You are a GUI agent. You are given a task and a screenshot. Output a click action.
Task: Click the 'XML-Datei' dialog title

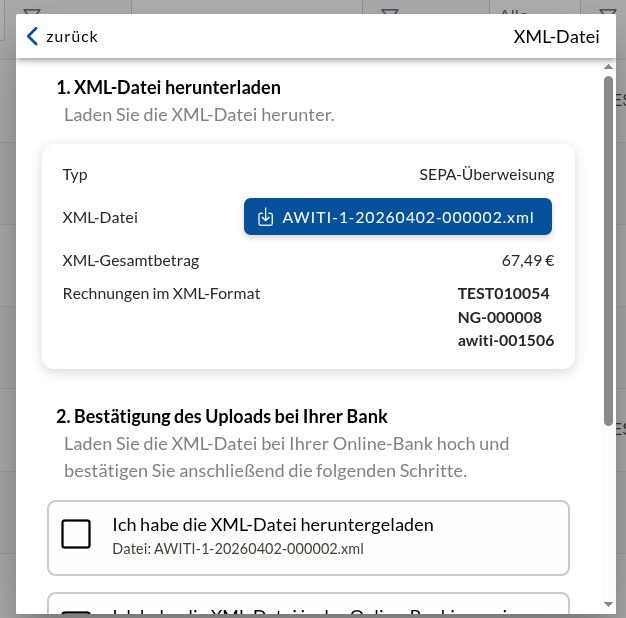(557, 37)
